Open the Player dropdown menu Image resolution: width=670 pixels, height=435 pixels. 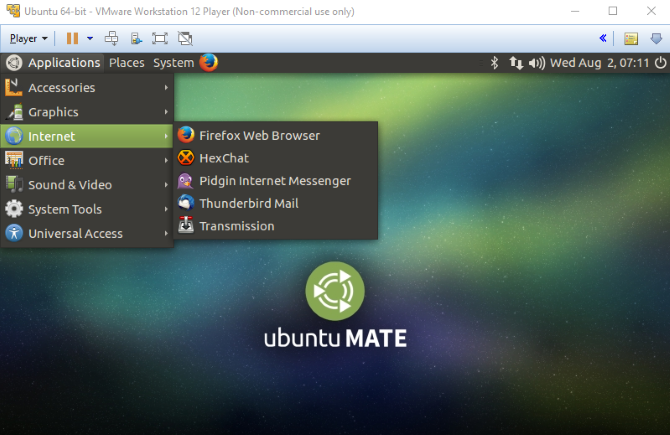(28, 39)
